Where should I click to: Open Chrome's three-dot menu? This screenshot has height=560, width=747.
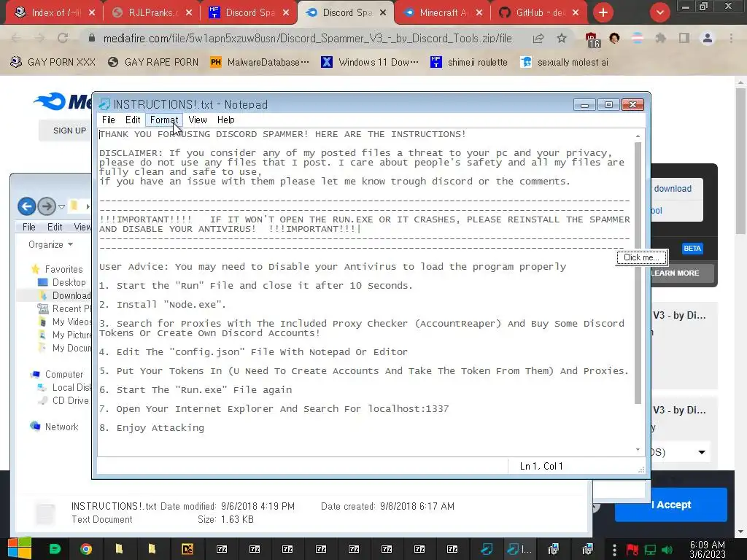(731, 38)
